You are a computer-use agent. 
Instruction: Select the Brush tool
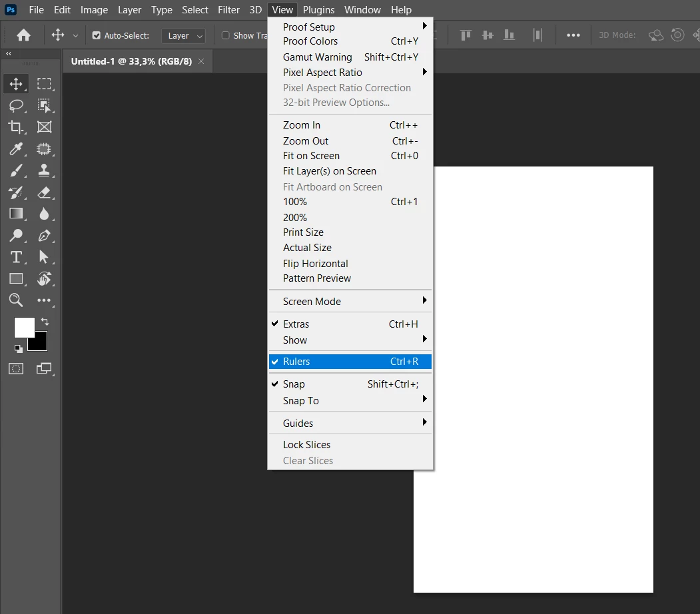[x=16, y=170]
